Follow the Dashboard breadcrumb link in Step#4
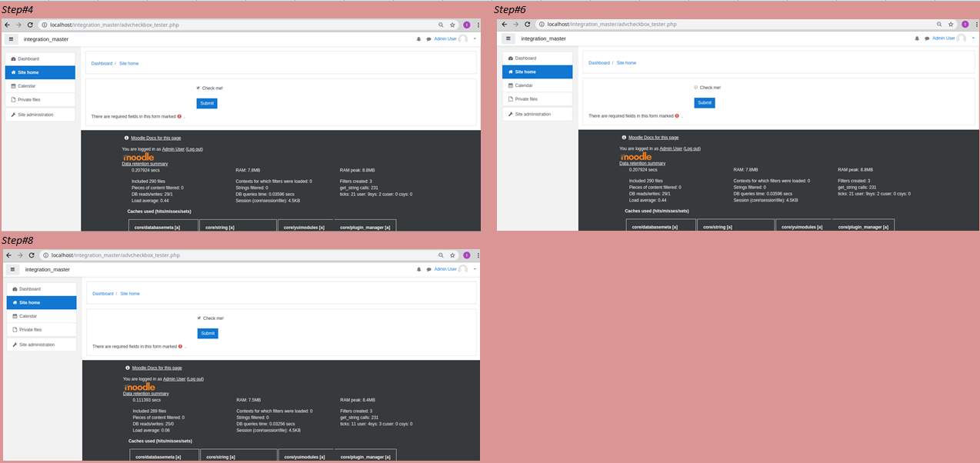 102,63
